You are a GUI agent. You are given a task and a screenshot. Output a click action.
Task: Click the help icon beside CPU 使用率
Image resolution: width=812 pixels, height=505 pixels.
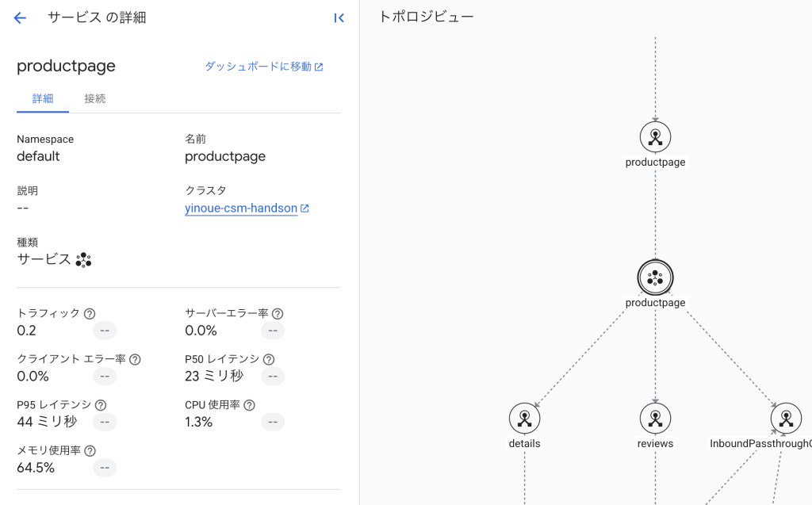click(x=249, y=405)
